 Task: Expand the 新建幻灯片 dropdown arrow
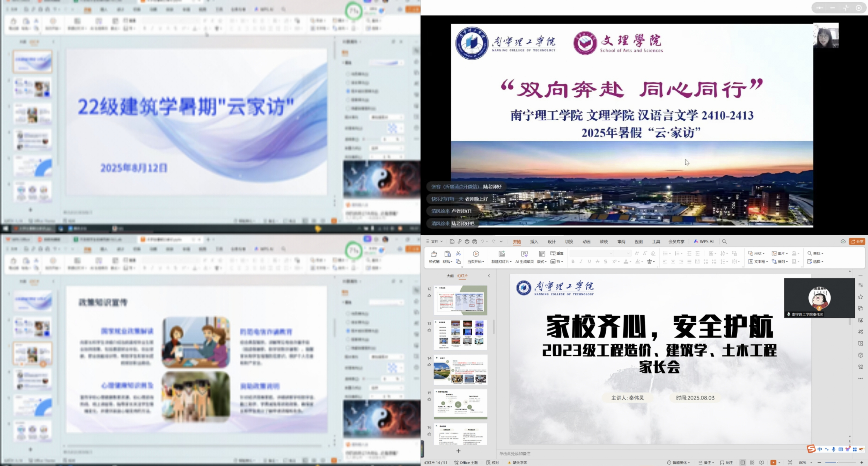click(x=511, y=262)
